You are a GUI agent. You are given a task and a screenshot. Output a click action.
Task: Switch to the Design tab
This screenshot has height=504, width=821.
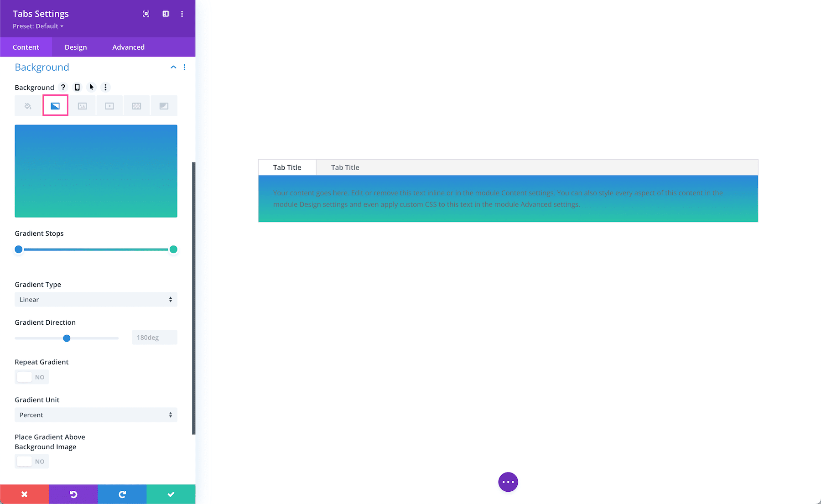click(75, 47)
